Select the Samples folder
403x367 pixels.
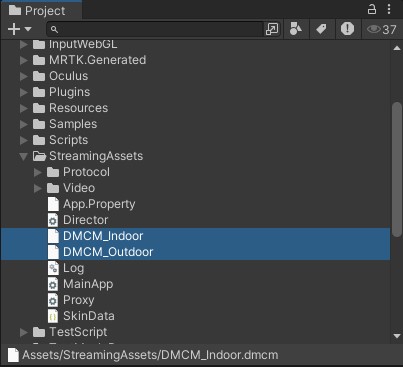73,124
